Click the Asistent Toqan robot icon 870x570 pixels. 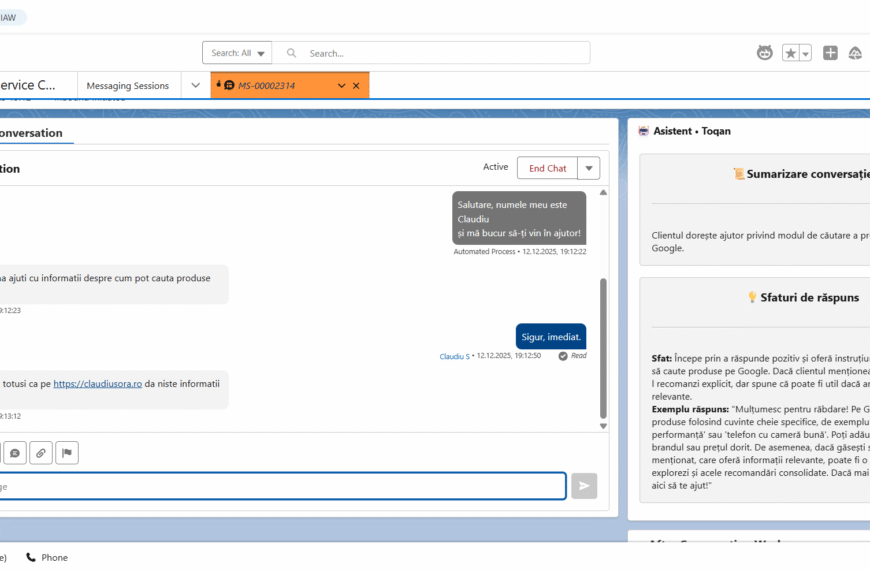click(644, 131)
